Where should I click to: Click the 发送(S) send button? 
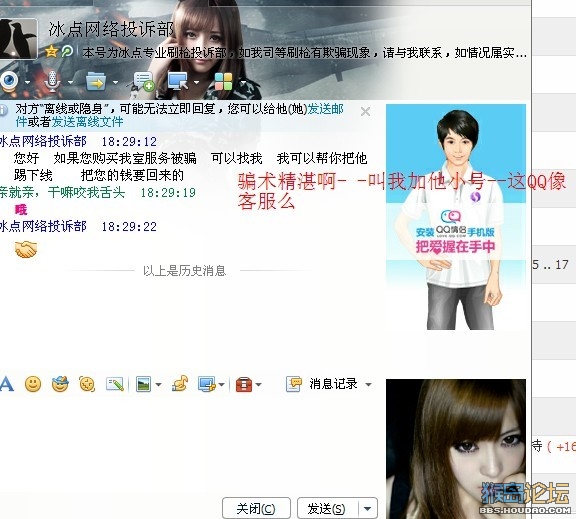click(327, 509)
